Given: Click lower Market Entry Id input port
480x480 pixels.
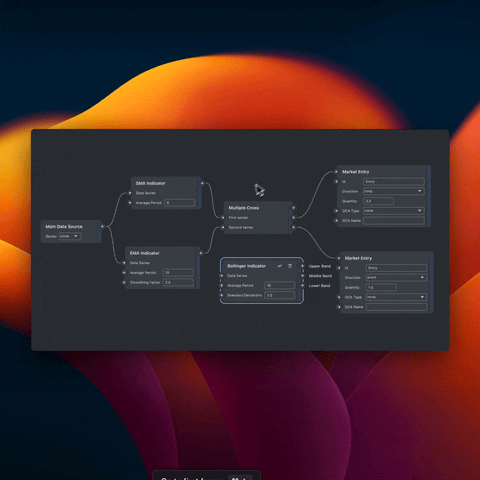Looking at the screenshot, I should (339, 268).
